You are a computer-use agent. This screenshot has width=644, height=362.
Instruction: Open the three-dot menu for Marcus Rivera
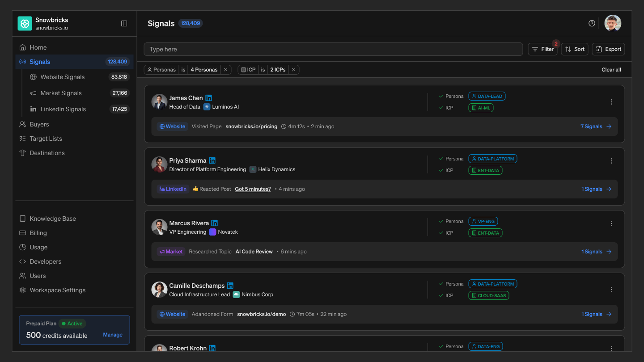point(611,223)
